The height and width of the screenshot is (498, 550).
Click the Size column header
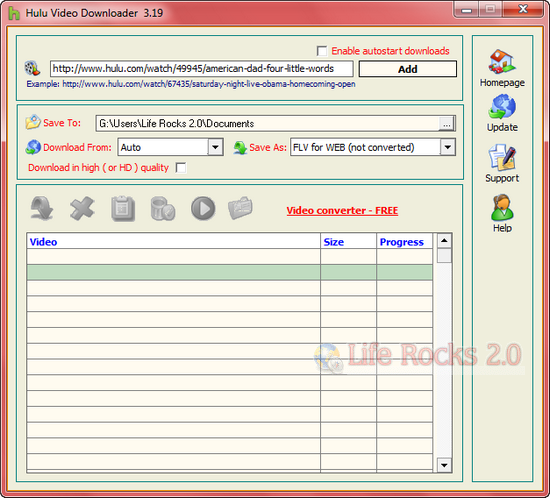348,242
